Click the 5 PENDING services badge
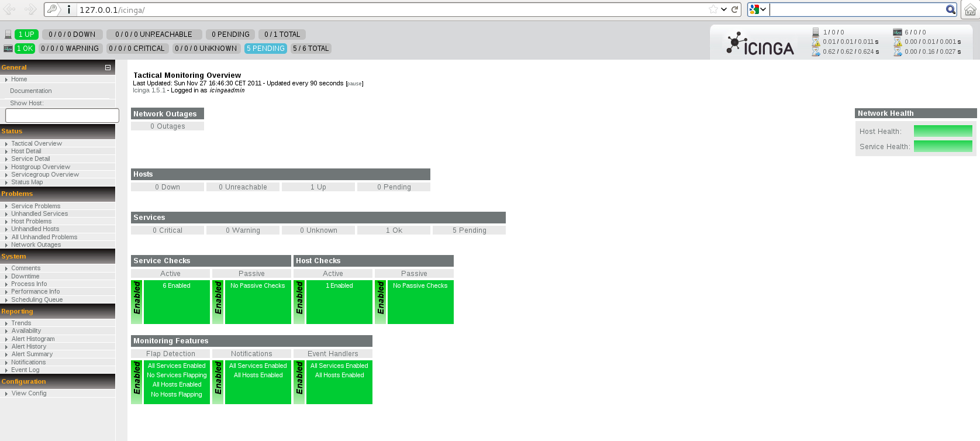Viewport: 980px width, 441px height. pyautogui.click(x=265, y=49)
